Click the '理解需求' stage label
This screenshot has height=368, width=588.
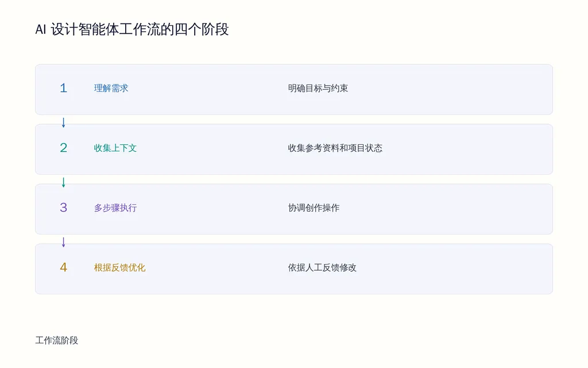coord(111,88)
